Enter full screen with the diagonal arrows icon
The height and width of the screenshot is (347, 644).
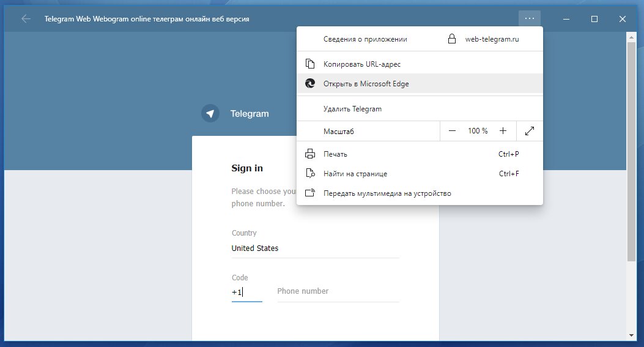point(530,131)
